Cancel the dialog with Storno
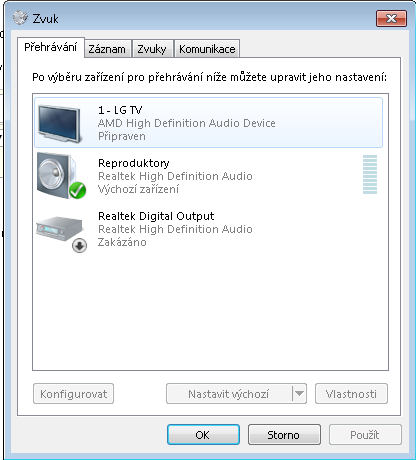416x460 pixels. click(x=284, y=435)
